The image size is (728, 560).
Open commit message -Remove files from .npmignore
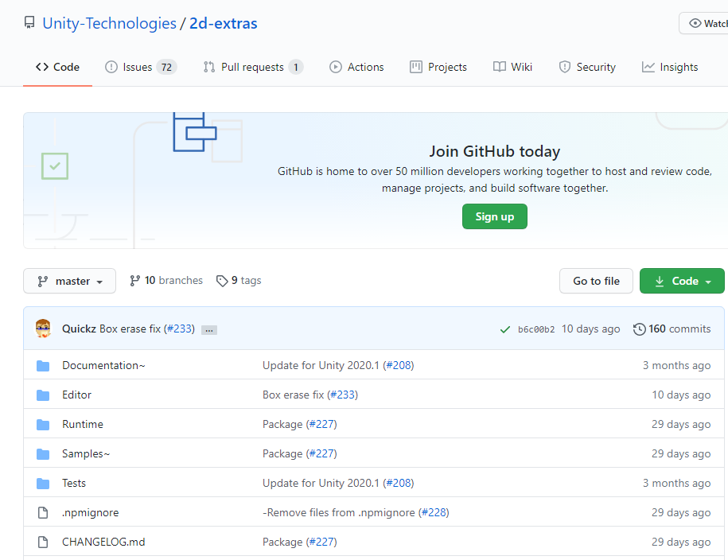tap(338, 512)
